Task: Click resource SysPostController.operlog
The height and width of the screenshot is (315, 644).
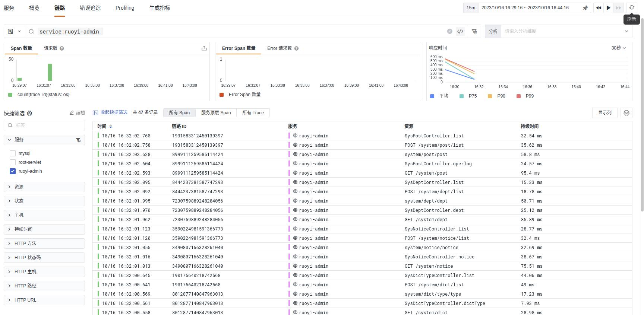Action: [438, 164]
